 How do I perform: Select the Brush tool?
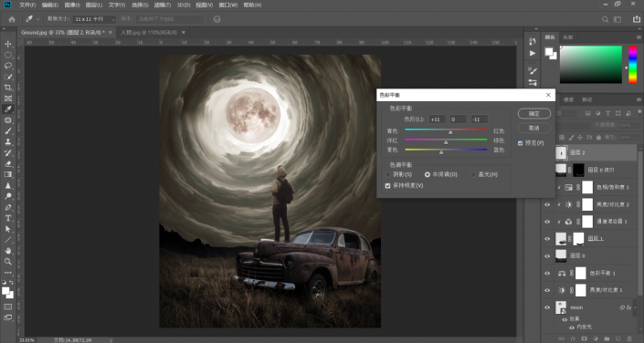click(8, 130)
